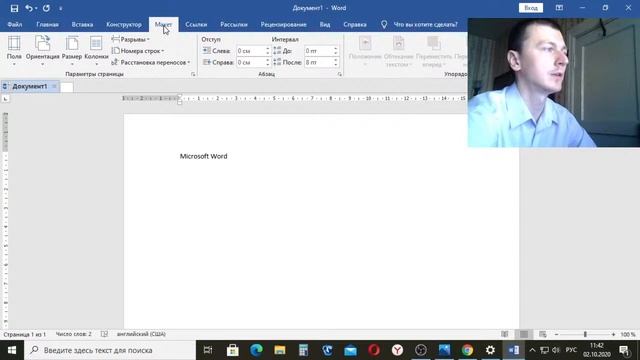Click the До spacing input field
Viewport: 640px width, 360px height.
318,51
